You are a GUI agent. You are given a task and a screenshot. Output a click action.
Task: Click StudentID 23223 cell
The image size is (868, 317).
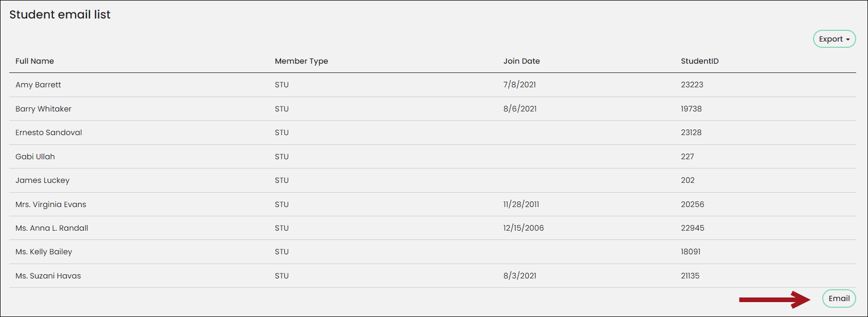(x=692, y=85)
